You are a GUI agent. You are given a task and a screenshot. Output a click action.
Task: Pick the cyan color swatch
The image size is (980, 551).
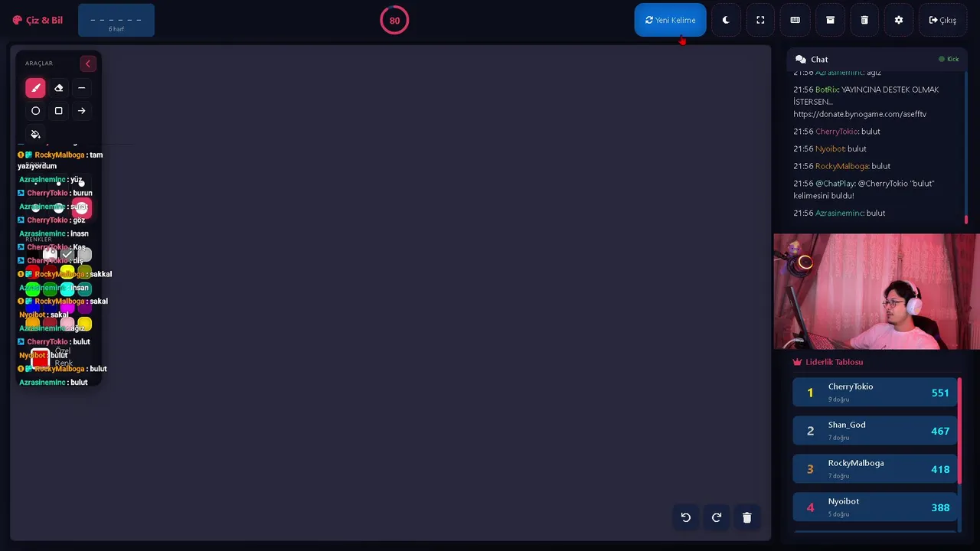[x=67, y=289]
